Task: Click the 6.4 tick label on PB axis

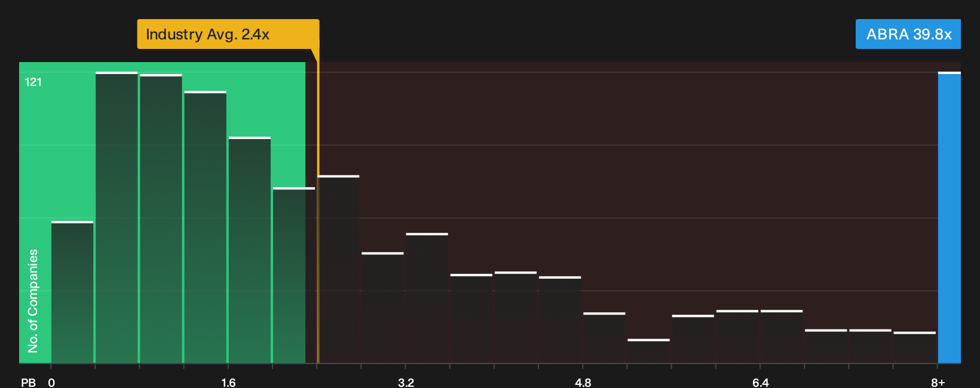Action: [760, 383]
